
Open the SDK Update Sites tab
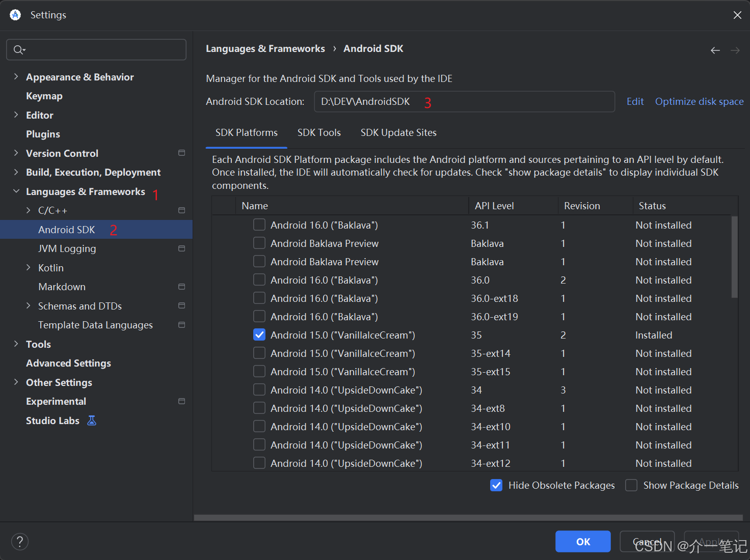(x=398, y=132)
